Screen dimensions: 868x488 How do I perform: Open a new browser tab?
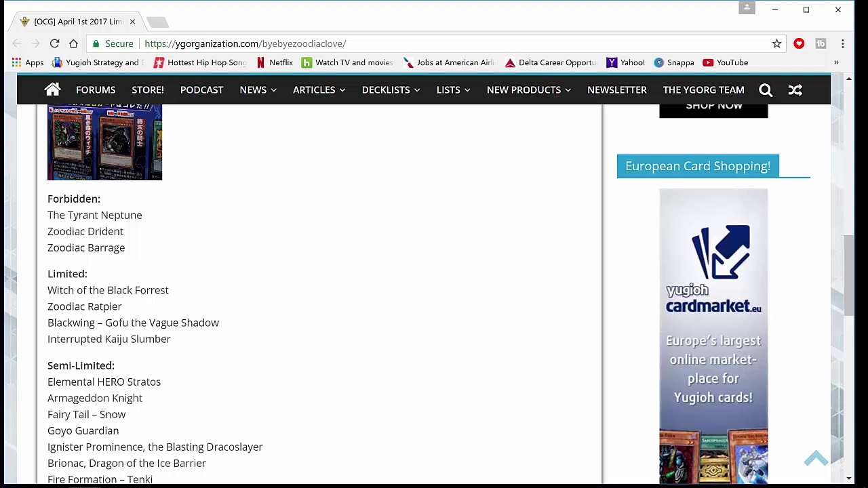click(x=157, y=22)
